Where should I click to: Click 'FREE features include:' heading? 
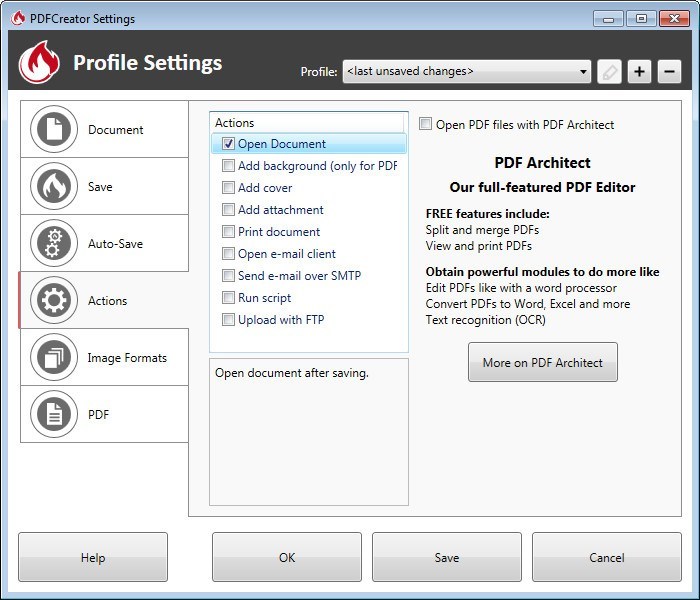pos(488,214)
